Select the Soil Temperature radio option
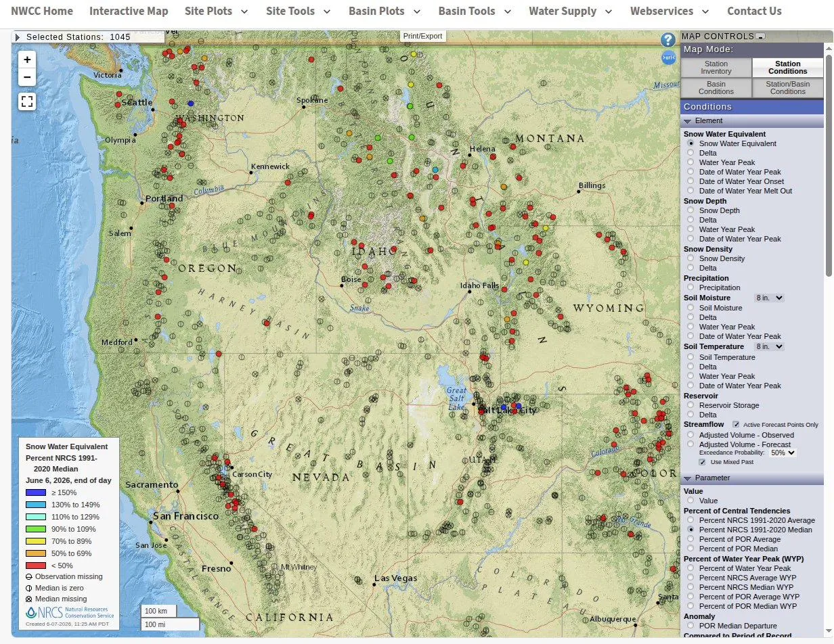834x644 pixels. (690, 357)
